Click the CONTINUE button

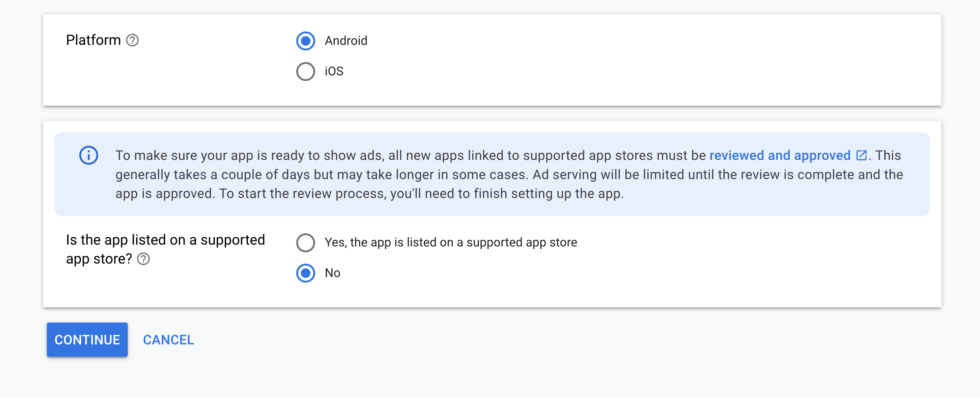87,339
